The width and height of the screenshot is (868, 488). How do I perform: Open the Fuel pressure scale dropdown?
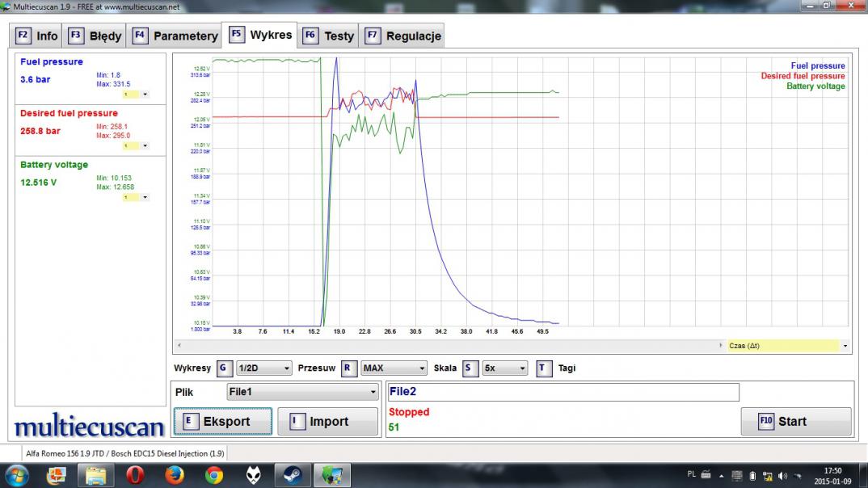click(135, 95)
